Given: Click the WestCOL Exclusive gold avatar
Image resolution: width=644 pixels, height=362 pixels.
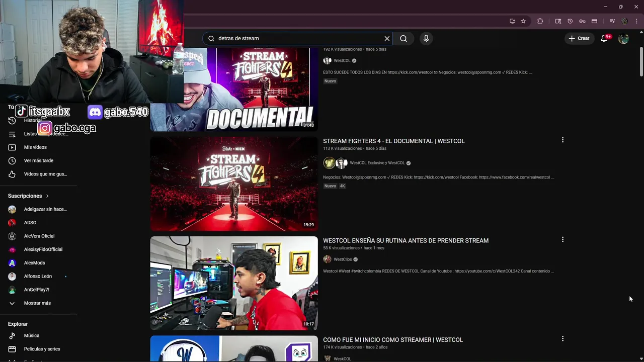Looking at the screenshot, I should 329,163.
